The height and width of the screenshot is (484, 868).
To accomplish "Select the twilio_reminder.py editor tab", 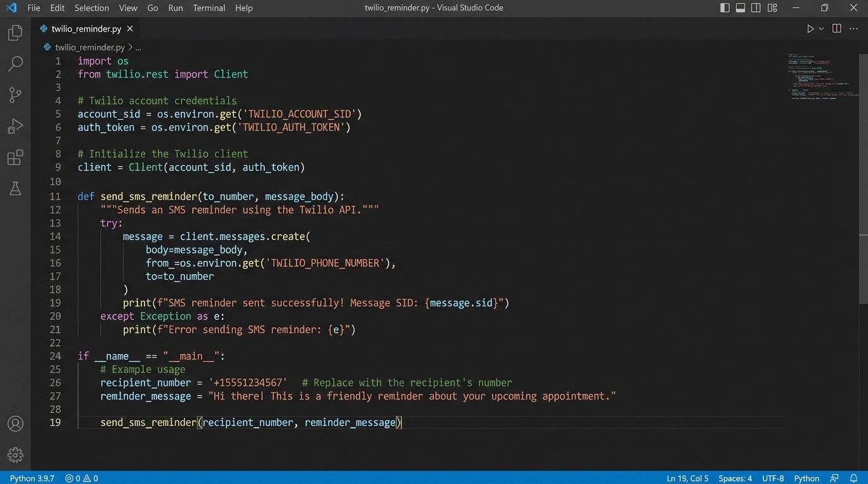I will 85,28.
